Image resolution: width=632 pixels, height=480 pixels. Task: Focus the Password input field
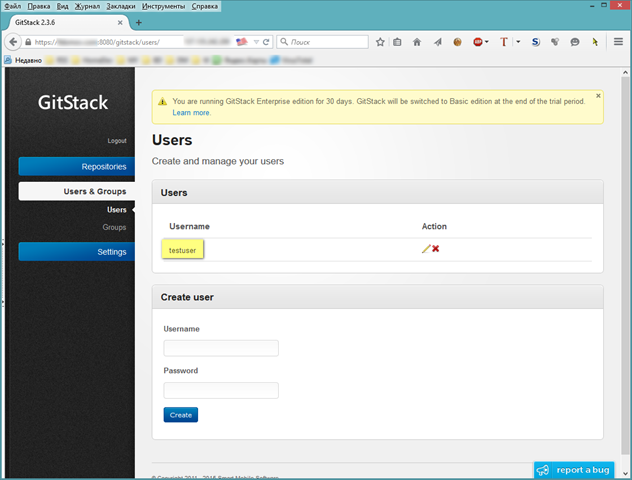tap(221, 391)
